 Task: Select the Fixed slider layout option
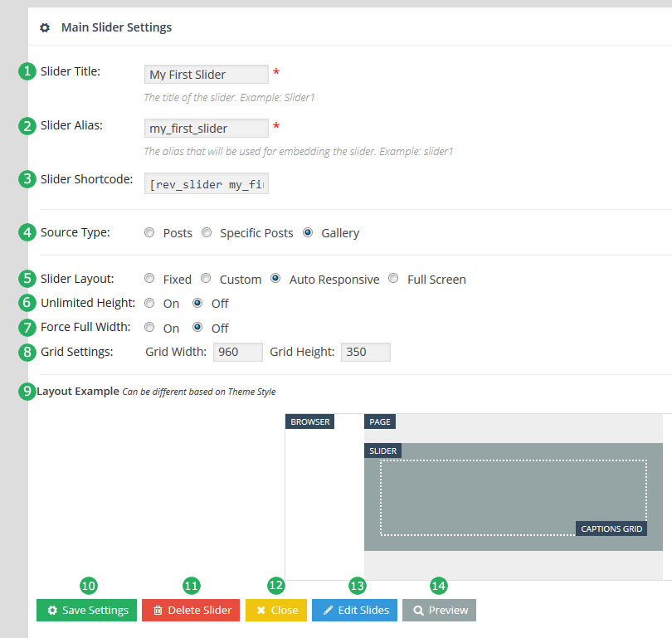point(149,279)
